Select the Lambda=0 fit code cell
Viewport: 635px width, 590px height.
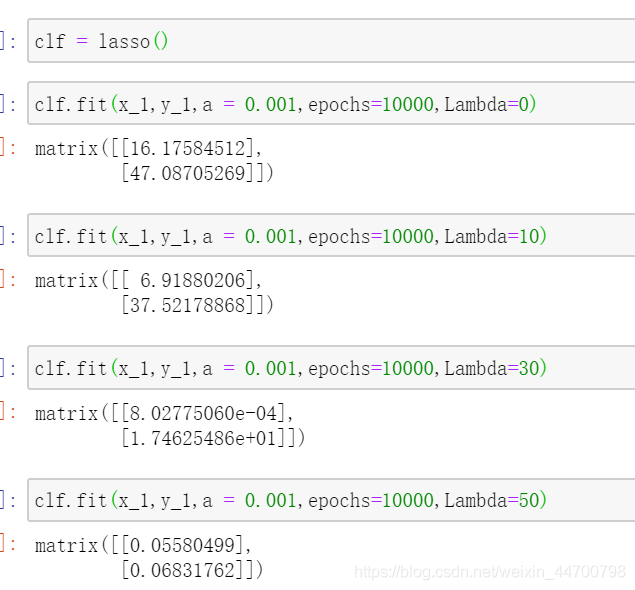(x=331, y=104)
